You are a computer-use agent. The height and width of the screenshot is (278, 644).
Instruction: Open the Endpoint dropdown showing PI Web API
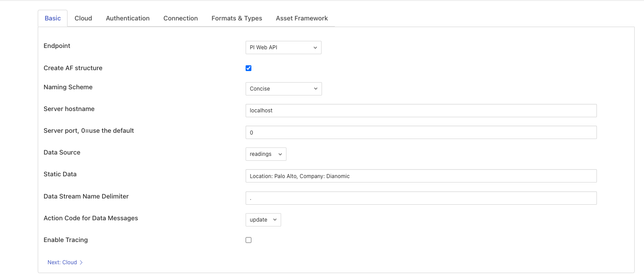pyautogui.click(x=283, y=48)
